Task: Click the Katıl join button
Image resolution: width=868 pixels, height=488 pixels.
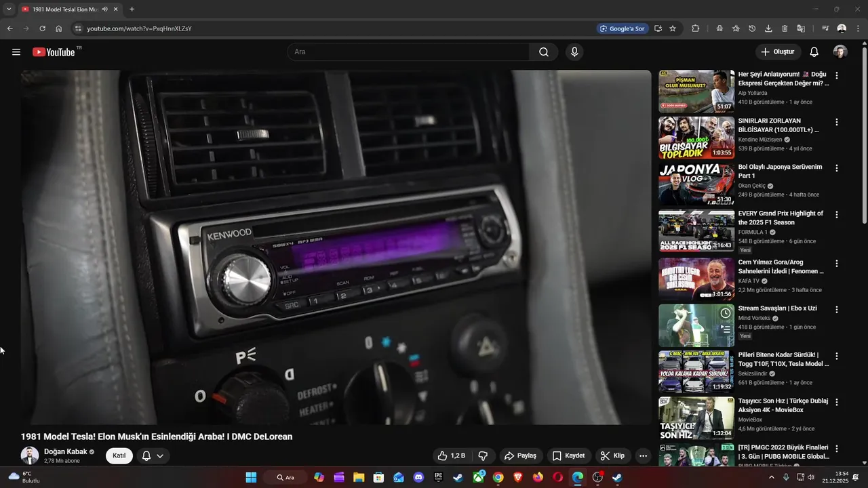Action: click(119, 455)
